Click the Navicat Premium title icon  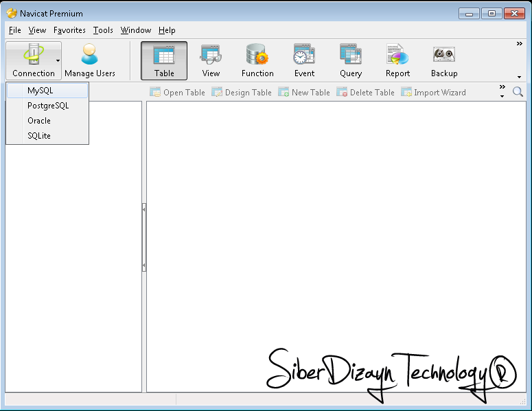click(x=12, y=13)
